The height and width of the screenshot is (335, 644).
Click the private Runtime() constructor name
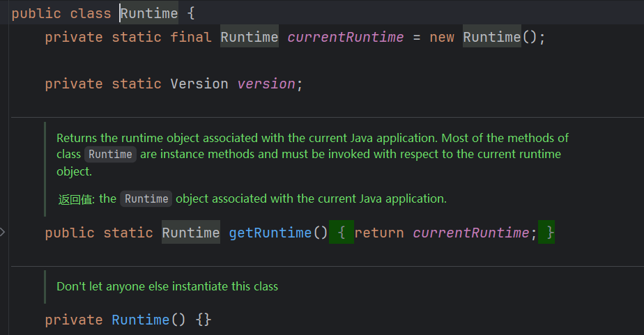tap(141, 320)
